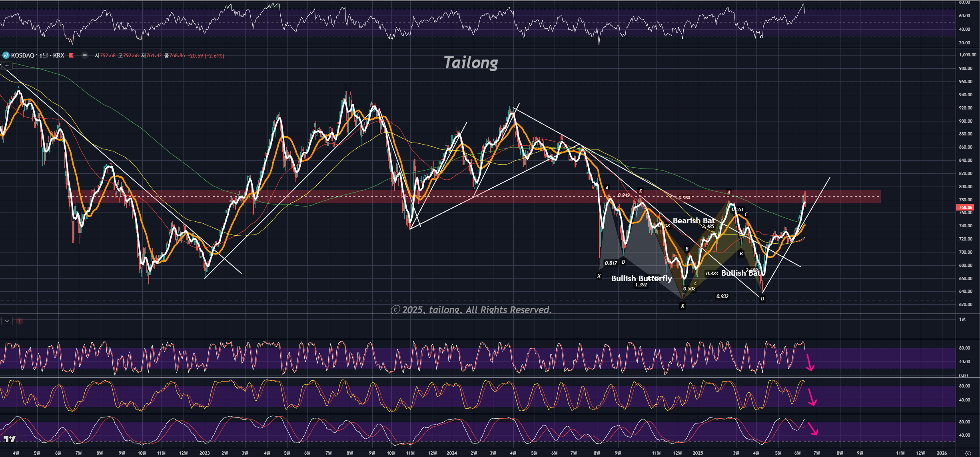
Task: Click the Bullish Bat pattern label
Action: click(740, 273)
